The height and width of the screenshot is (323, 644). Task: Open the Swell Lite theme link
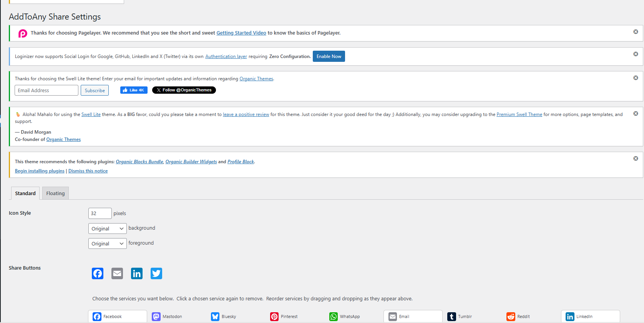(x=91, y=114)
